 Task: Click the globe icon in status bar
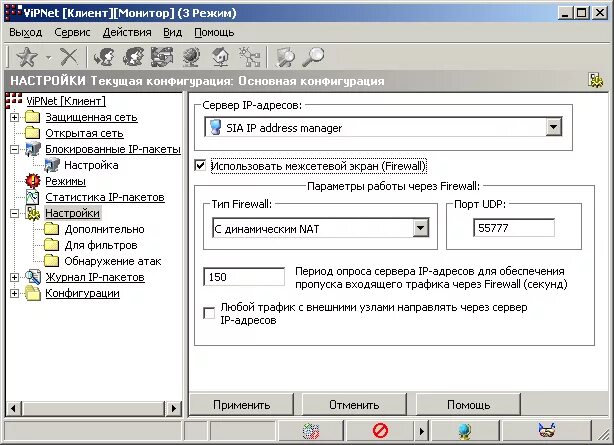[464, 431]
